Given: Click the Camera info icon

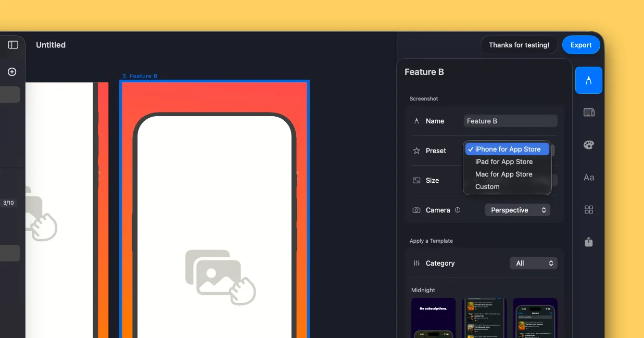Looking at the screenshot, I should coord(458,210).
